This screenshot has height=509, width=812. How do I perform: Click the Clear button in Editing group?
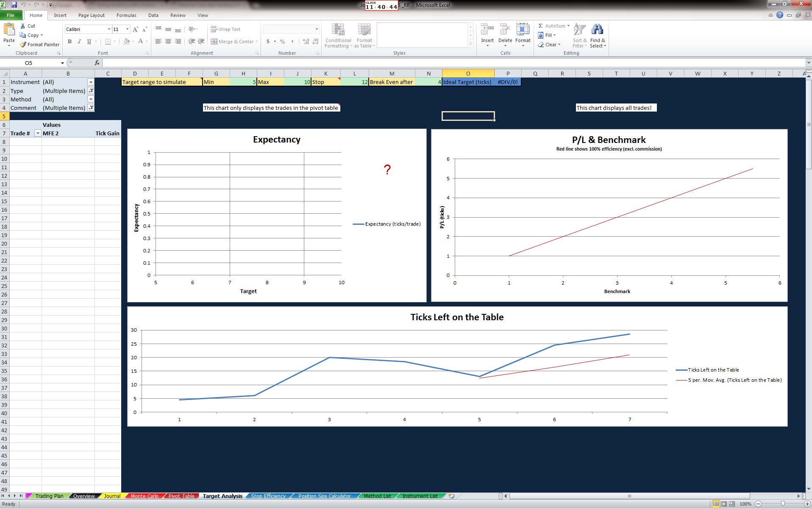point(549,45)
